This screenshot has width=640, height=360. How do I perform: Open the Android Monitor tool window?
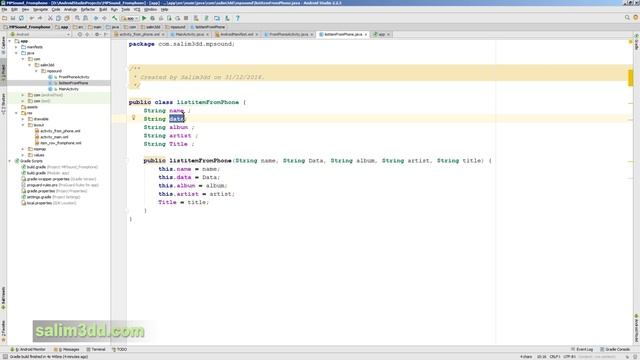pos(28,350)
